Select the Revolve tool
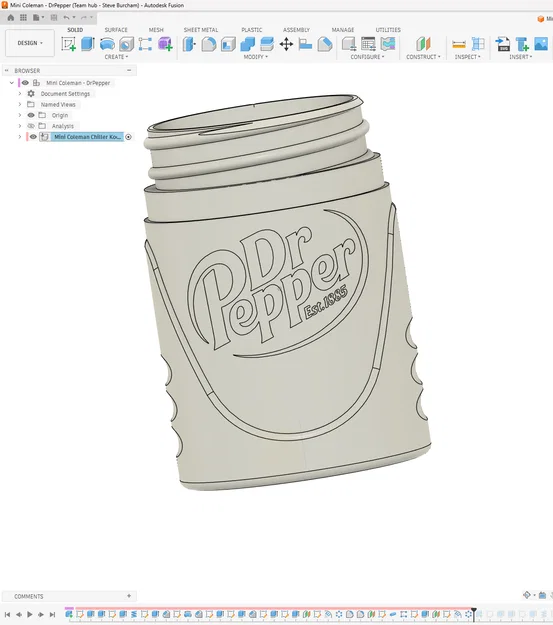 (107, 44)
